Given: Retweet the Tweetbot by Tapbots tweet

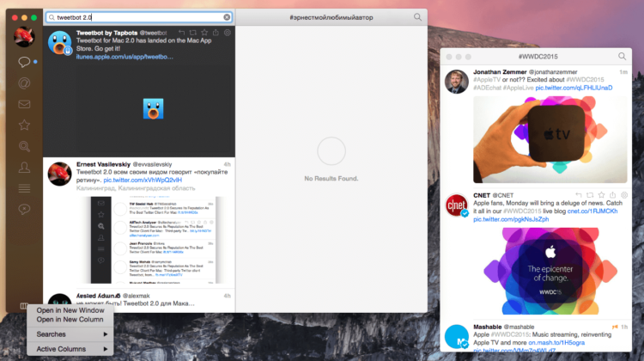Looking at the screenshot, I should point(193,33).
